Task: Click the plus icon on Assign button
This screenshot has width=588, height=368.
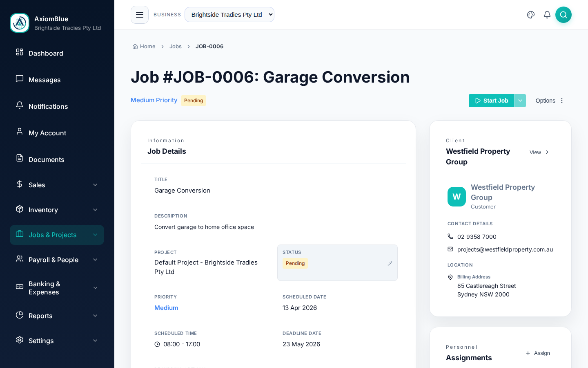Action: (528, 353)
